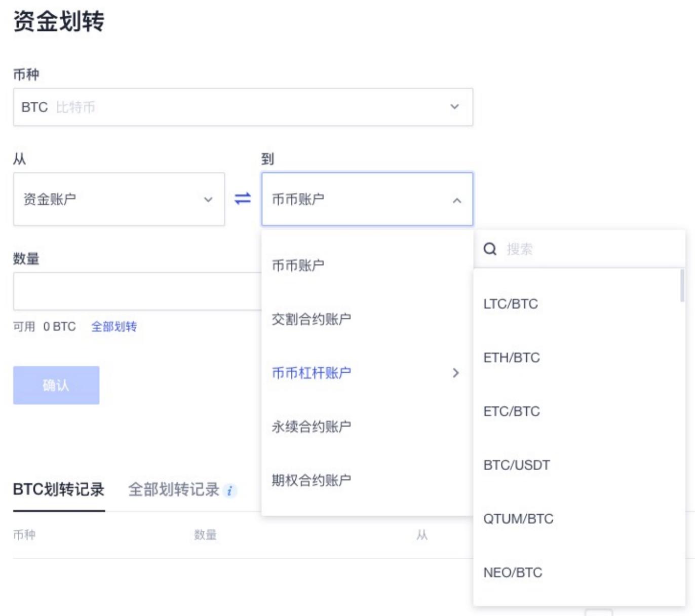695x616 pixels.
Task: Click the 全部划转 link
Action: tap(114, 327)
